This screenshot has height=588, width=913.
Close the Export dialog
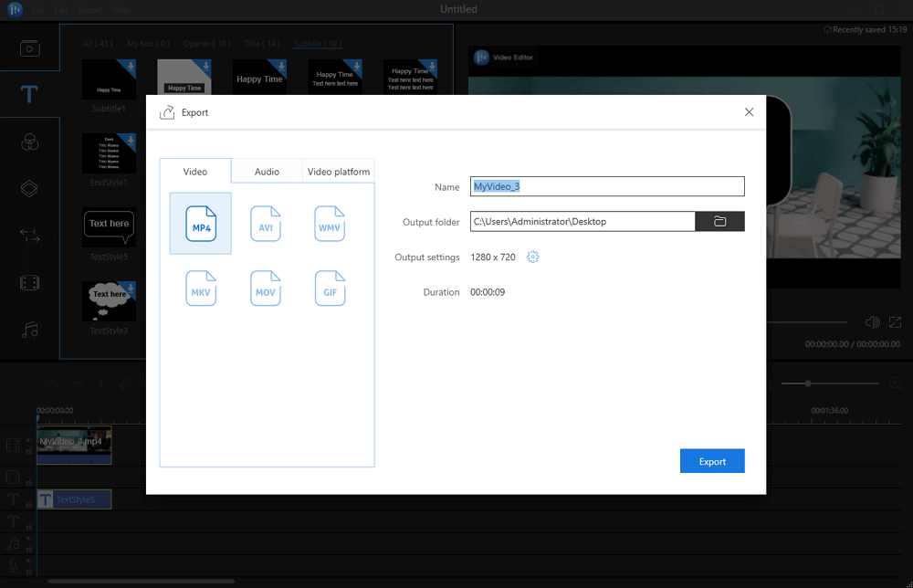click(x=749, y=112)
